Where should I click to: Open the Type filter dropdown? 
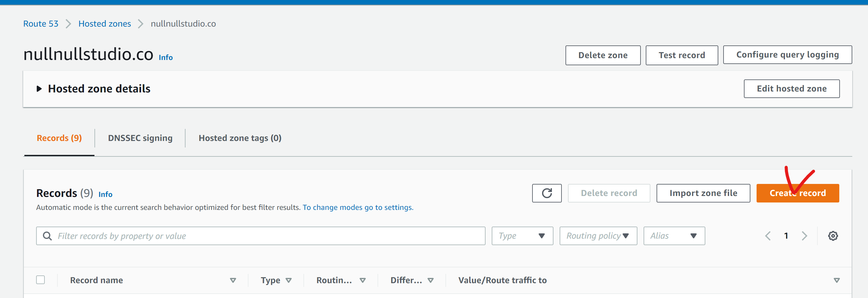tap(522, 236)
